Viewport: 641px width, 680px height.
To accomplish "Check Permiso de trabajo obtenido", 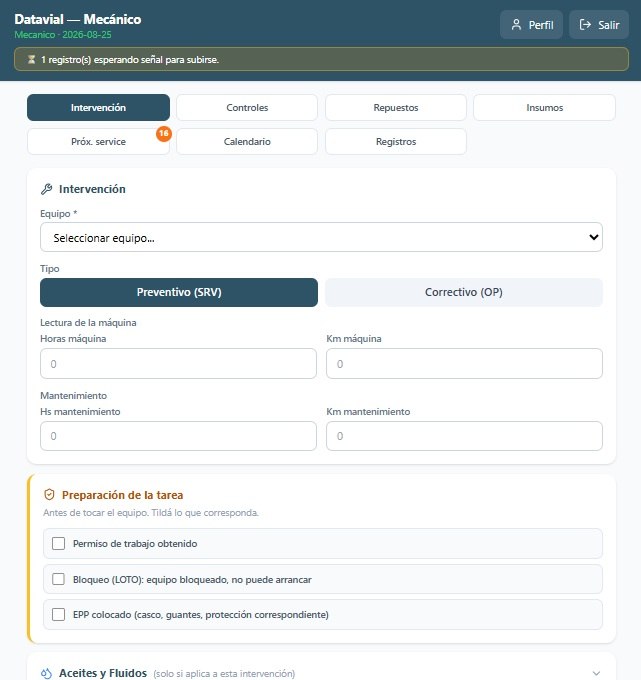I will (x=59, y=543).
